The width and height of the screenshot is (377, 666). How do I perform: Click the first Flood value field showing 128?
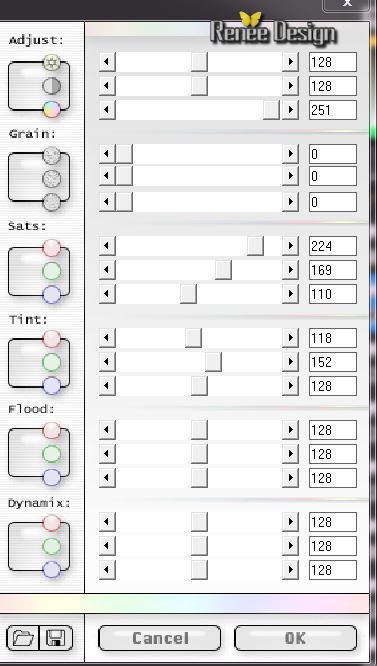pos(333,430)
